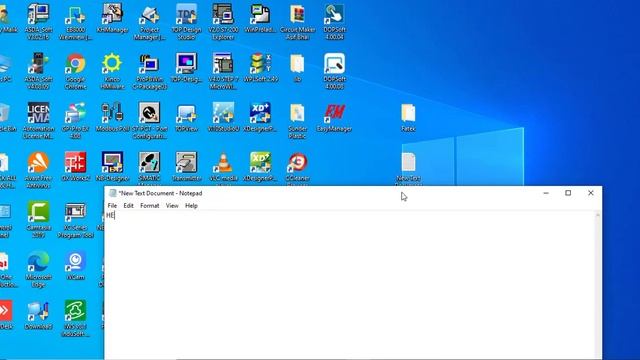
Task: Select the Modbus Poll shortcut
Action: [112, 117]
